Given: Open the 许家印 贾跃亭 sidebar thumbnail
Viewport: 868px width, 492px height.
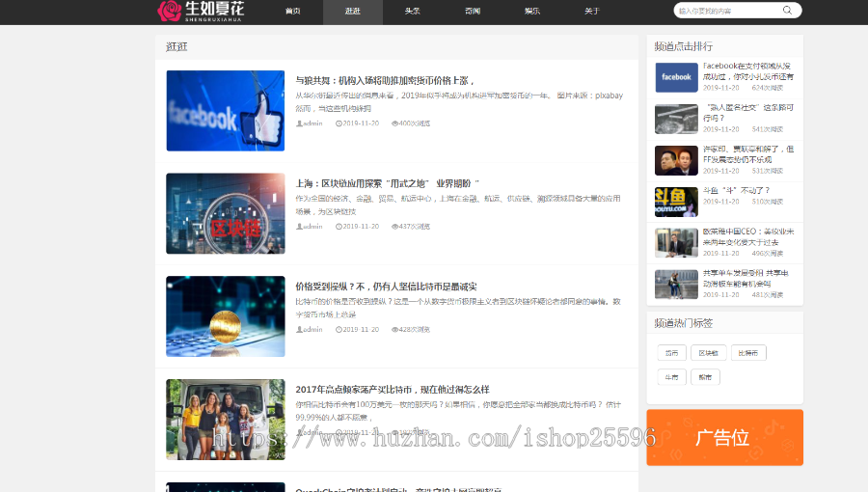Looking at the screenshot, I should pos(676,160).
